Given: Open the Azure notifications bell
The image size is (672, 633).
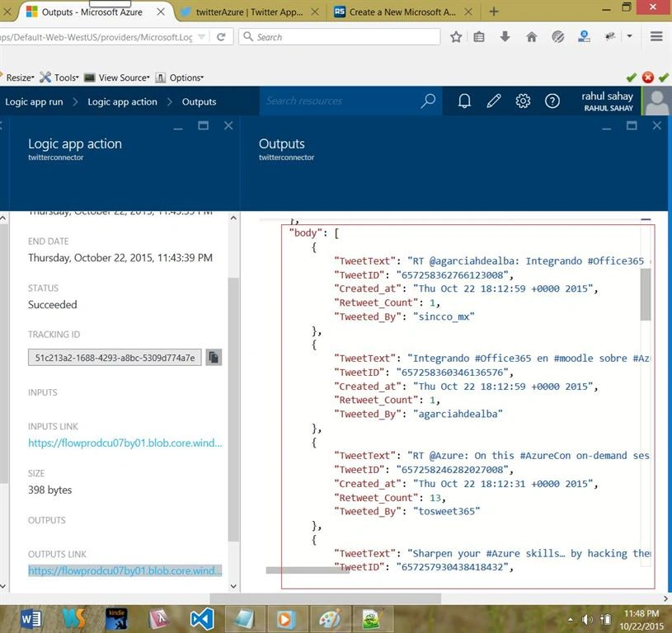Looking at the screenshot, I should point(464,101).
